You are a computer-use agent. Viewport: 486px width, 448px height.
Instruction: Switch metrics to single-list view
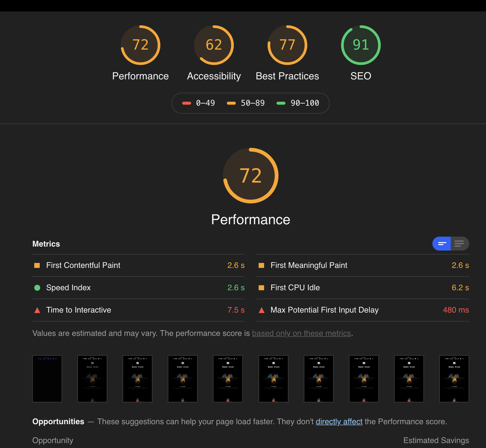460,244
